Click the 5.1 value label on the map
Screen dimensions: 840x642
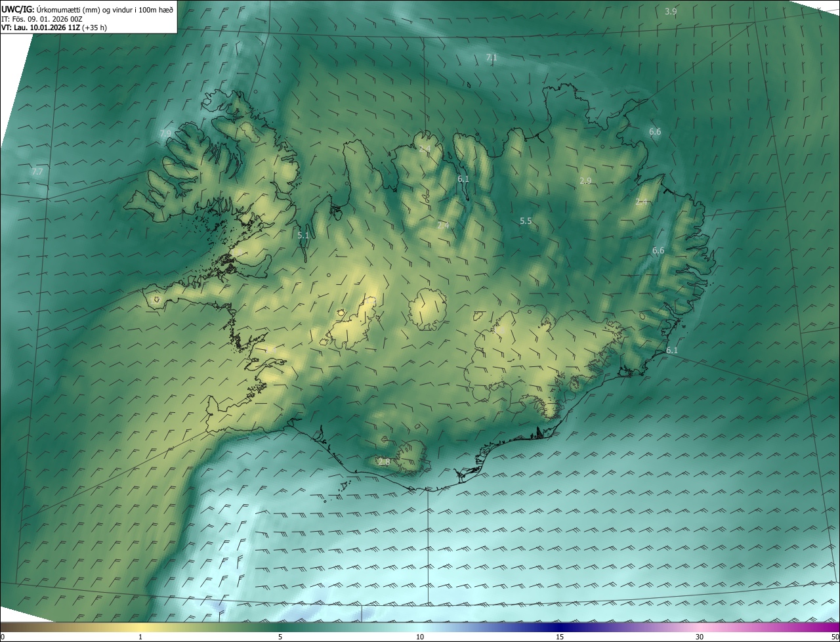303,235
